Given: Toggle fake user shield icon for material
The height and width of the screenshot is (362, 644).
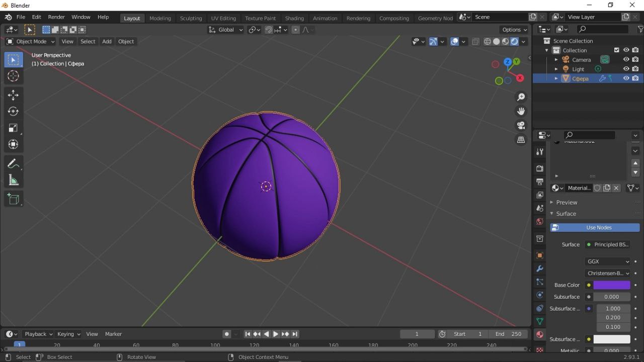Looking at the screenshot, I should [x=597, y=188].
